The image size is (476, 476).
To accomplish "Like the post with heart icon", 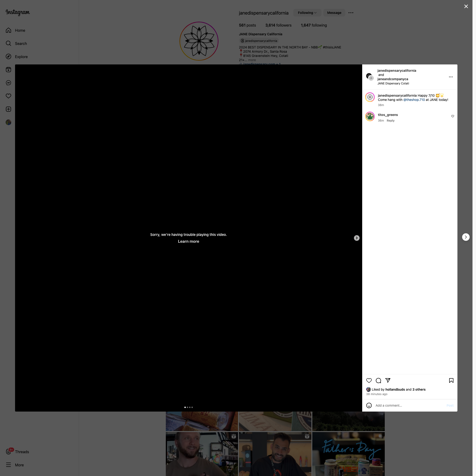I will tap(369, 381).
